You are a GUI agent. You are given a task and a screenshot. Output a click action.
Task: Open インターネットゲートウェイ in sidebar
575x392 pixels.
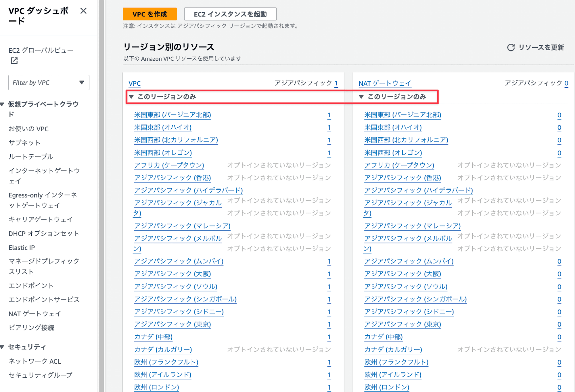[x=44, y=176]
